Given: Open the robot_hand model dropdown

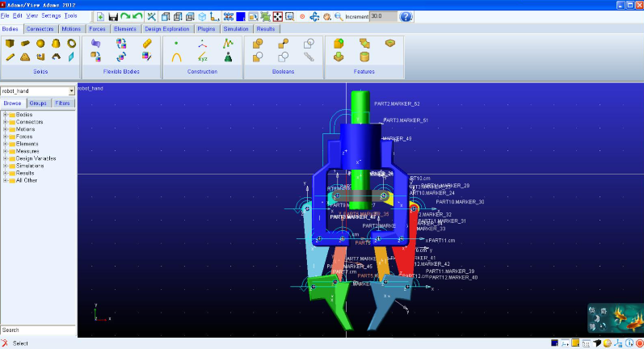Looking at the screenshot, I should [x=71, y=91].
